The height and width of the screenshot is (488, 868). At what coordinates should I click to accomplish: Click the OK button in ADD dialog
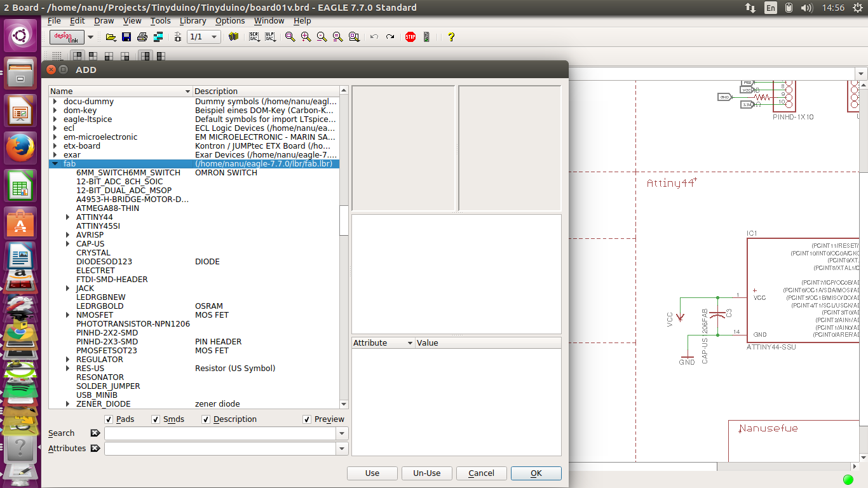click(536, 473)
